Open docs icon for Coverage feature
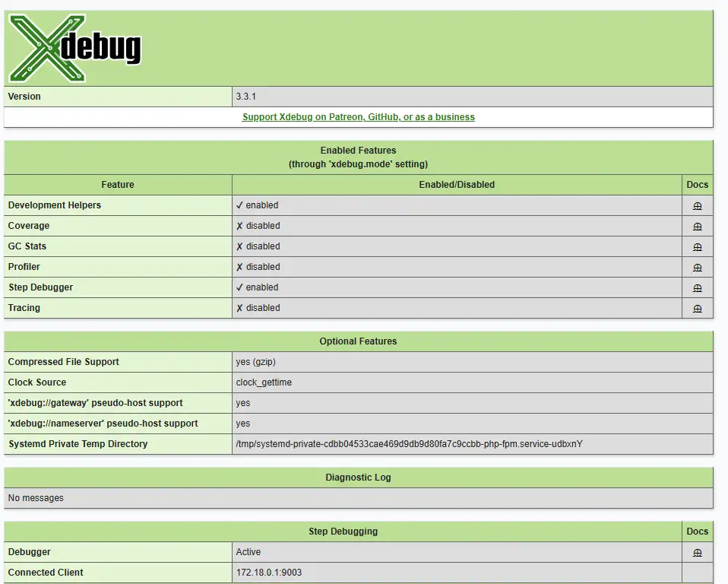Image resolution: width=728 pixels, height=584 pixels. click(x=697, y=227)
